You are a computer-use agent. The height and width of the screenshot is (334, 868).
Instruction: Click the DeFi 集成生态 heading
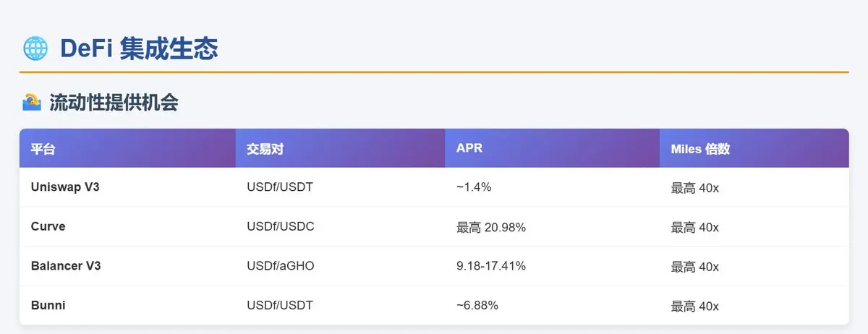coord(139,48)
